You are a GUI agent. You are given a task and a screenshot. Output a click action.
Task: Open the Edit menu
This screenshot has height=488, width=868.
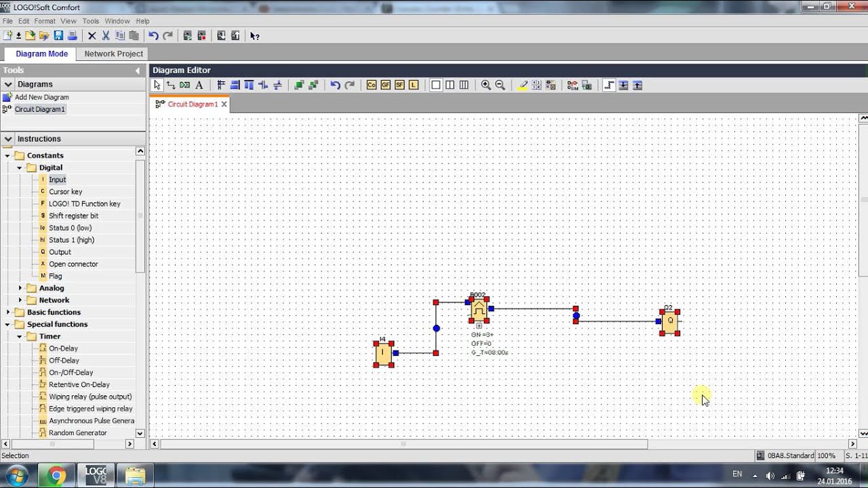[x=24, y=21]
